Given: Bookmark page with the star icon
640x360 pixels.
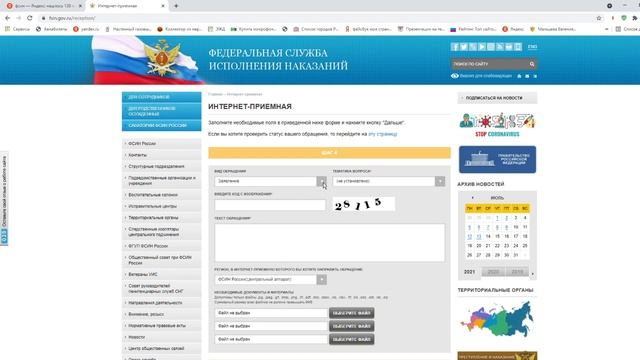Looking at the screenshot, I should coord(599,18).
